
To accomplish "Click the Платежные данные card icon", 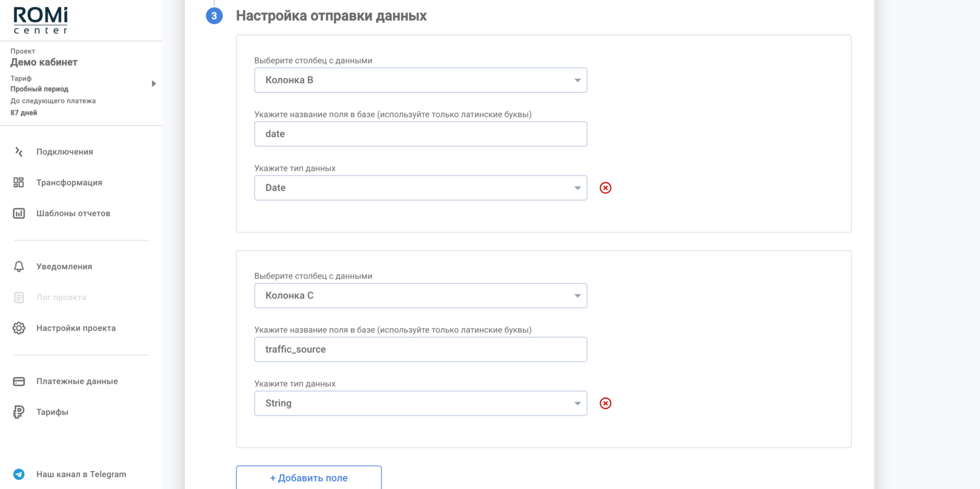I will (19, 381).
